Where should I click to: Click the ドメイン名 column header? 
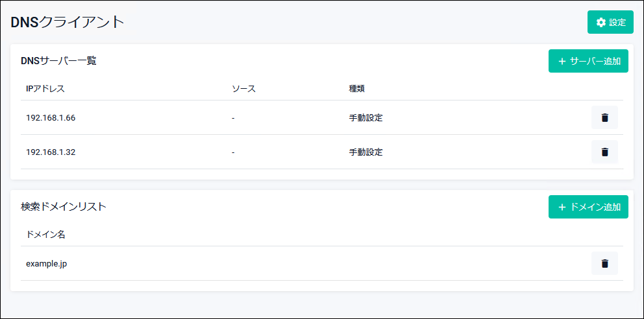pyautogui.click(x=45, y=234)
